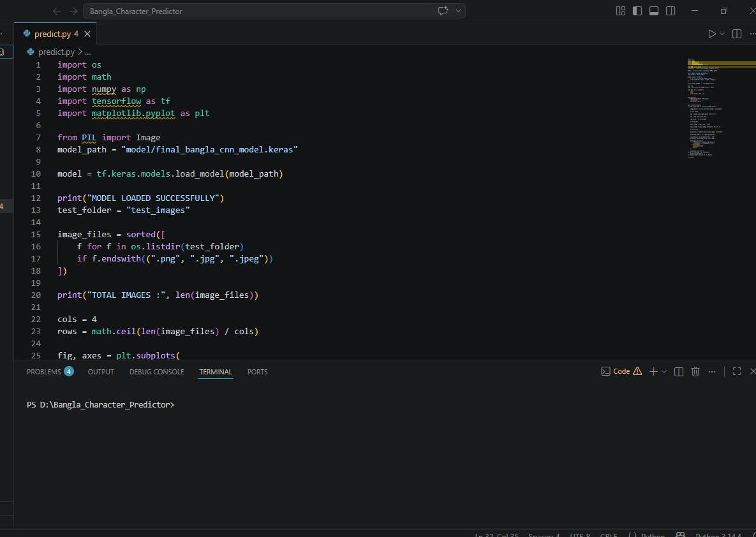This screenshot has height=537, width=756.
Task: Go back with the left arrow
Action: (56, 11)
